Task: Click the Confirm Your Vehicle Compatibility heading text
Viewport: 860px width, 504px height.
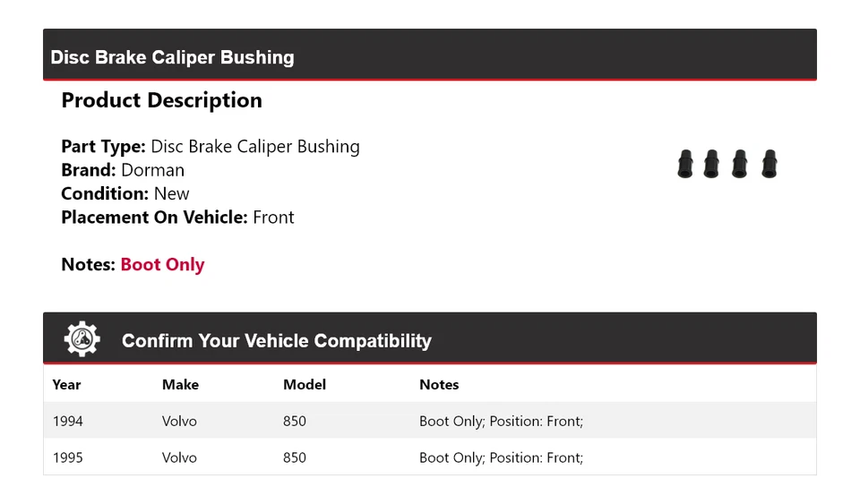Action: (x=276, y=341)
